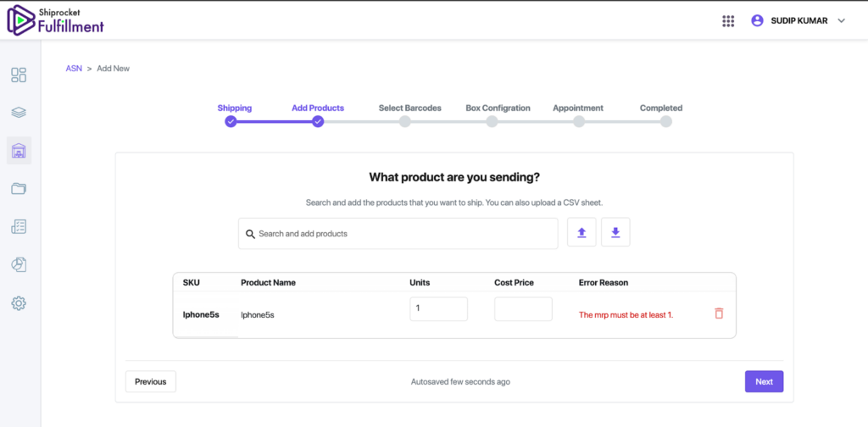Screen dimensions: 868x427
Task: Click the checklist icon in sidebar
Action: click(x=19, y=226)
